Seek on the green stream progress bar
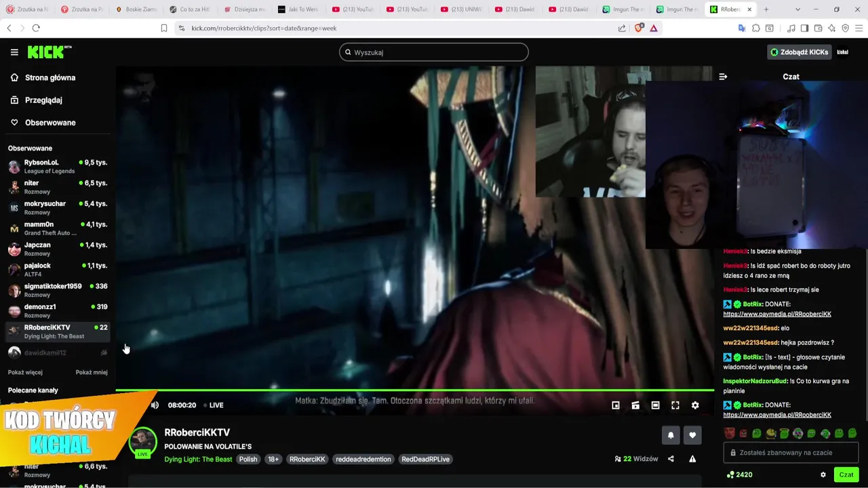The height and width of the screenshot is (488, 868). click(414, 390)
